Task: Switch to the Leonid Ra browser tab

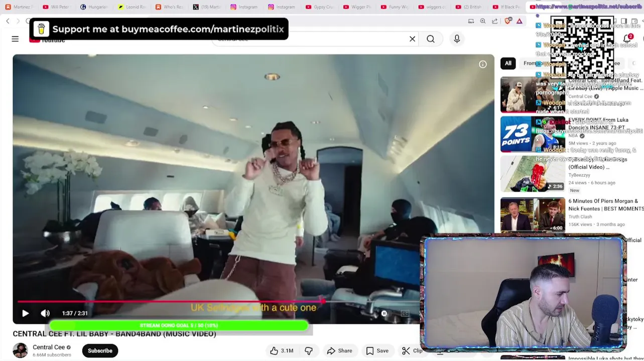Action: (x=132, y=7)
